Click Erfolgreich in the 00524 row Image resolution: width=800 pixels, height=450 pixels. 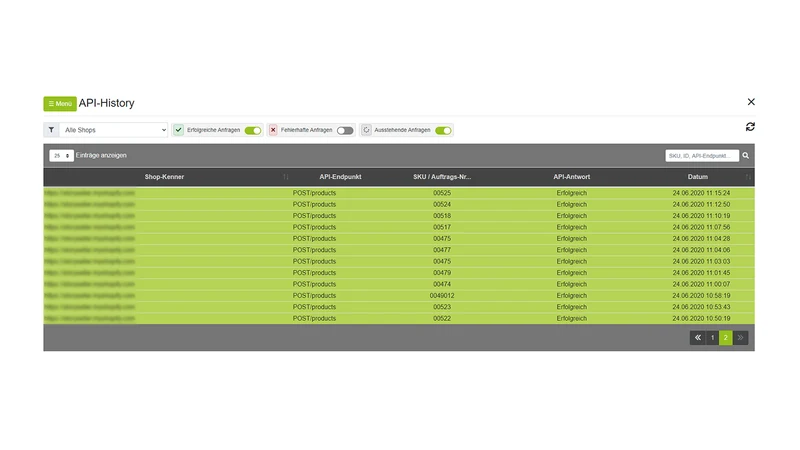click(571, 204)
